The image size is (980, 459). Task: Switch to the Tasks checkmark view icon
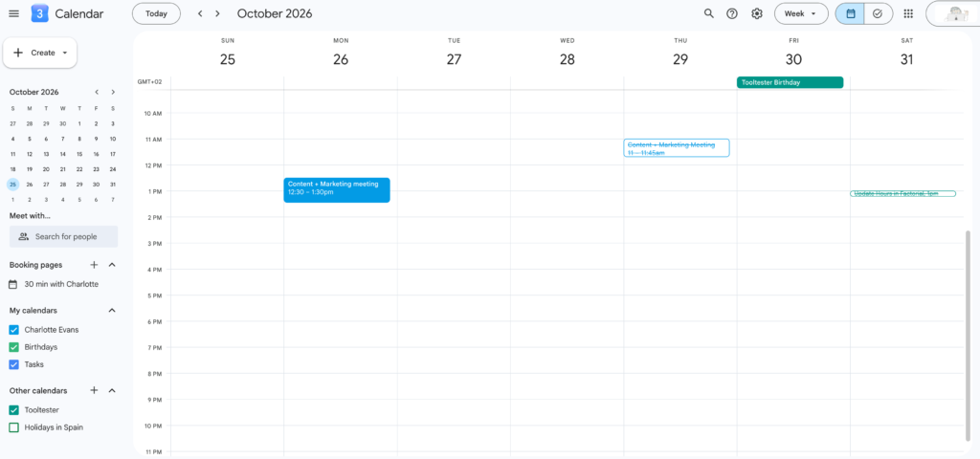tap(878, 13)
